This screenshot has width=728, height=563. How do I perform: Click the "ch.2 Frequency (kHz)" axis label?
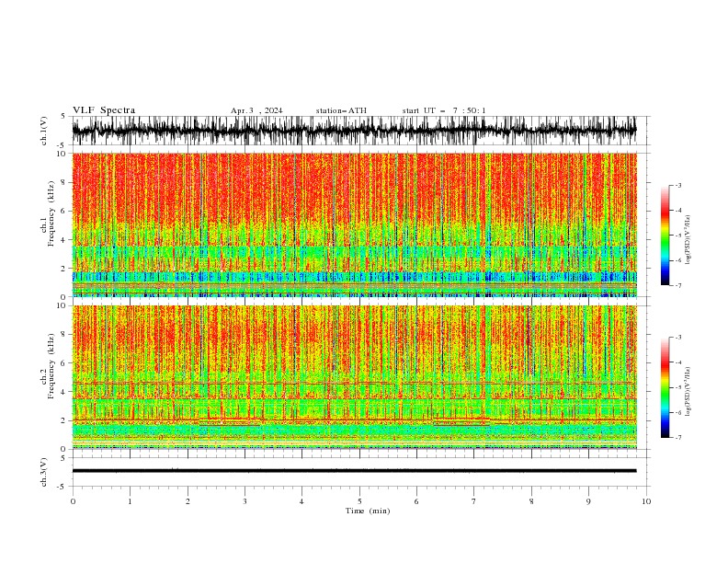tap(48, 366)
